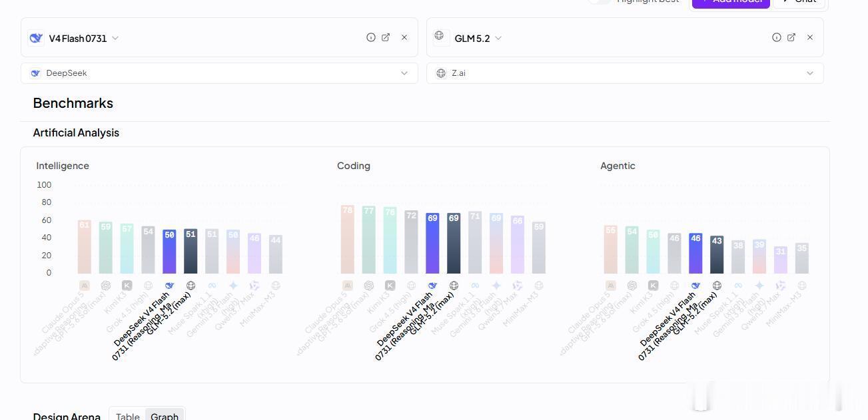Screen dimensions: 868x420
Task: Select GLM-5.2 bar scoring 43 in Agentic
Action: (717, 255)
